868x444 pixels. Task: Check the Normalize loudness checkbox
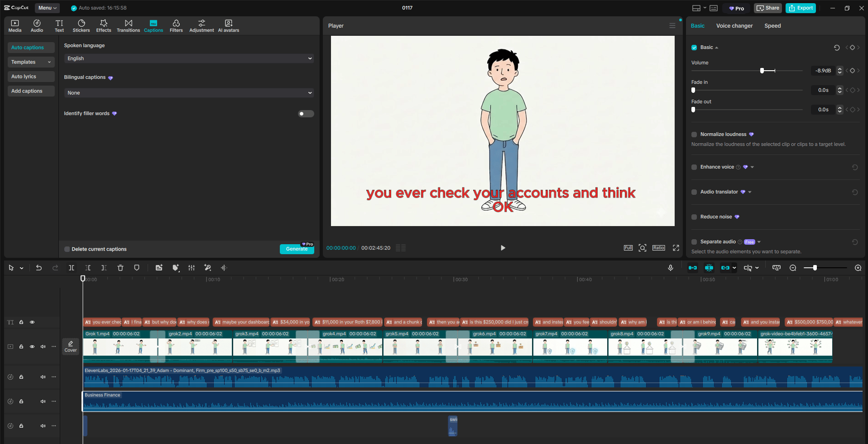pos(694,134)
